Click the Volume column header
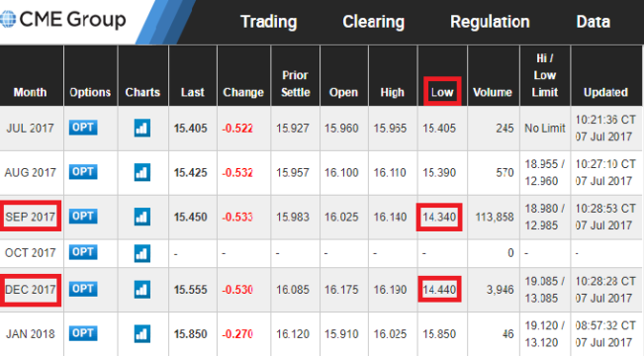This screenshot has width=644, height=356. pos(493,92)
